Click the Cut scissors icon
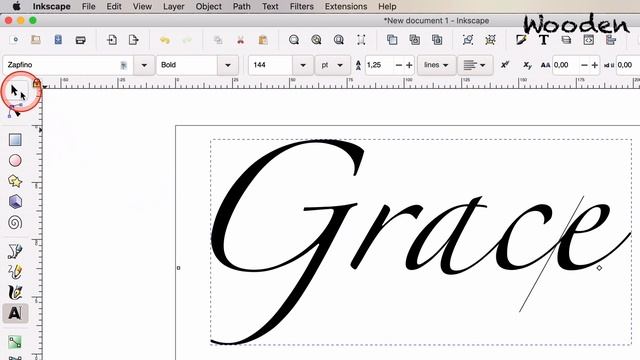 pyautogui.click(x=240, y=40)
